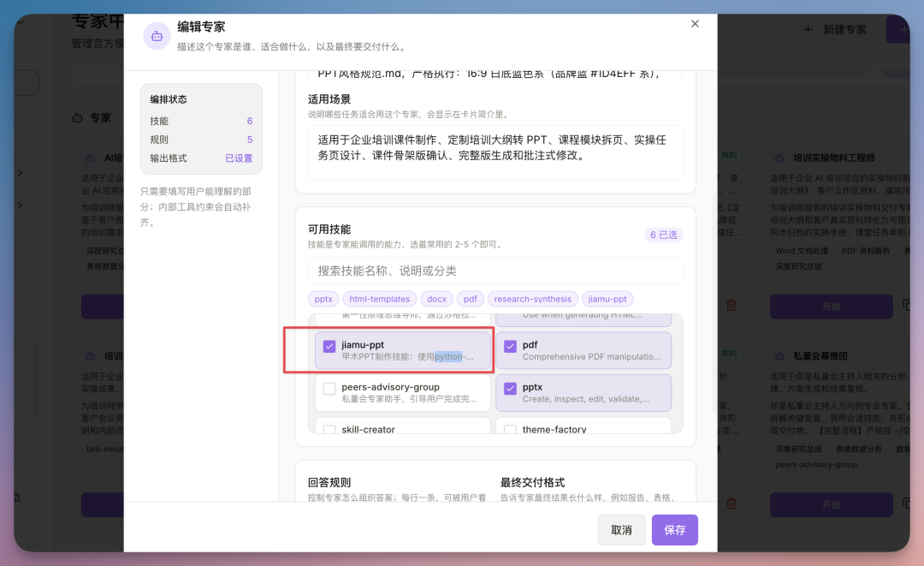Click the 专家 section icon in background

tap(77, 118)
